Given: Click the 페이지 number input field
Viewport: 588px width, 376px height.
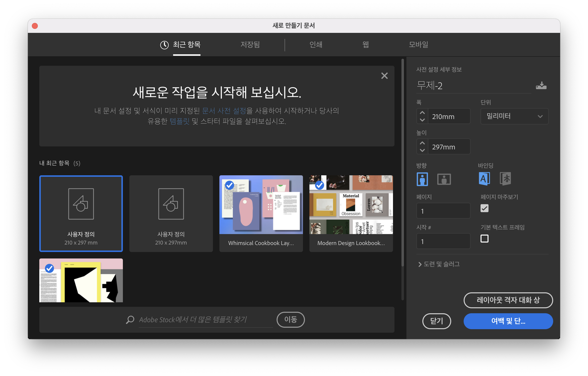Looking at the screenshot, I should [443, 211].
